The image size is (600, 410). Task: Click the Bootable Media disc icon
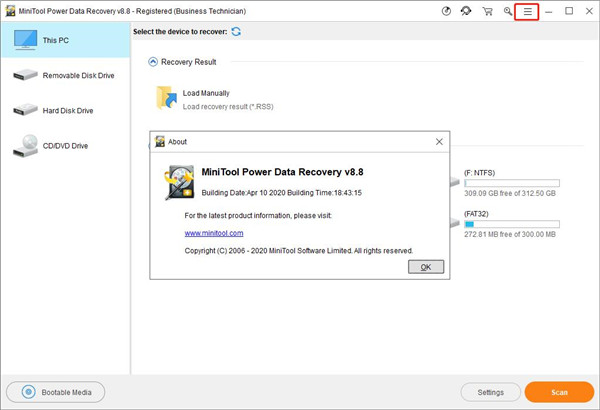click(x=28, y=392)
